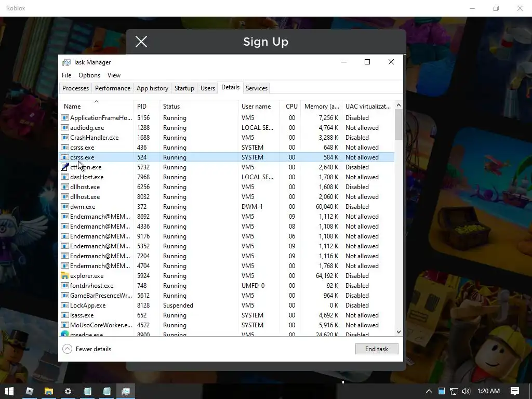The width and height of the screenshot is (532, 399).
Task: Click the network tray icon
Action: click(x=454, y=391)
